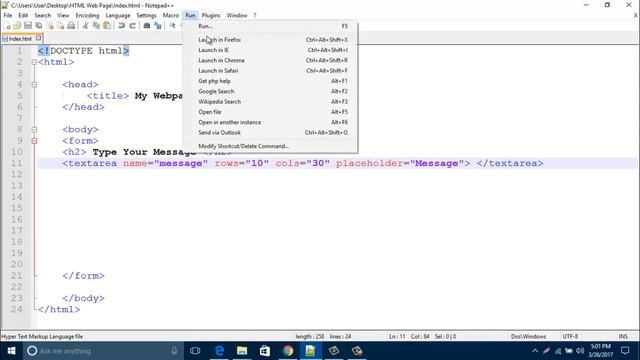Viewport: 640px width, 360px height.
Task: Open Task View from the taskbar
Action: click(195, 351)
